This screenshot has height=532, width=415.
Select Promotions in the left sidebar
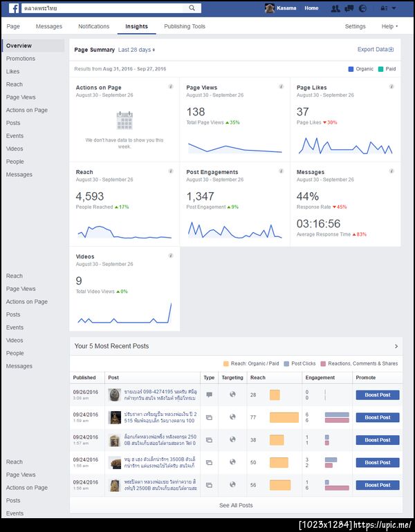pyautogui.click(x=21, y=59)
